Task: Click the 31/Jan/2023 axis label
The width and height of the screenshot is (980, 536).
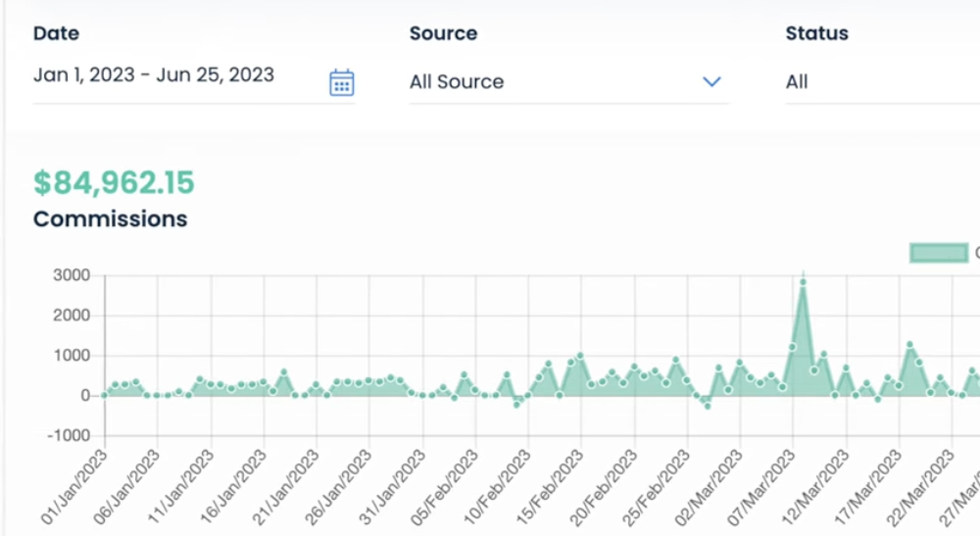Action: 393,487
